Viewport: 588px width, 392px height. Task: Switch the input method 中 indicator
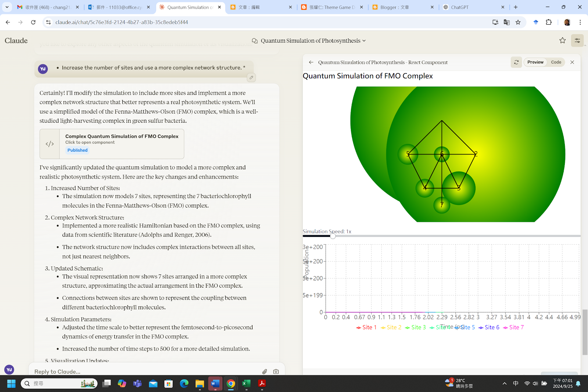point(516,384)
